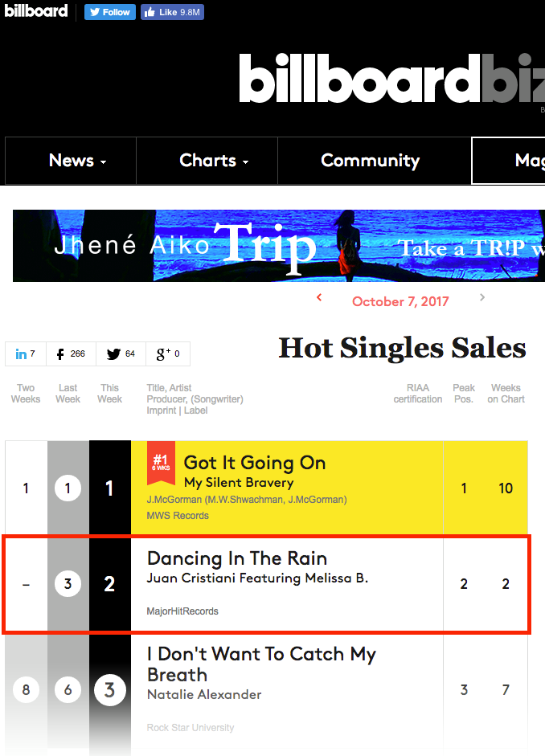The image size is (545, 756).
Task: Open the News dropdown menu
Action: pos(78,161)
